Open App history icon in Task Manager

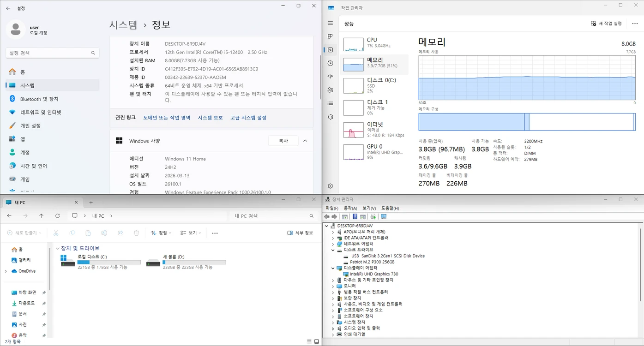tap(330, 63)
